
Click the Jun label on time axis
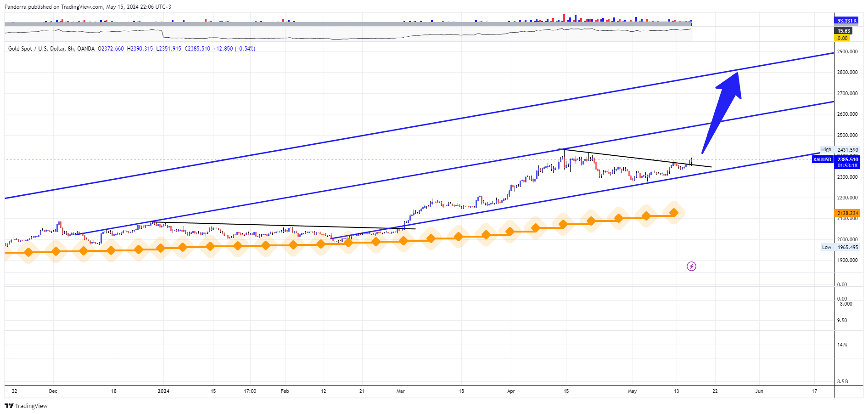click(759, 391)
